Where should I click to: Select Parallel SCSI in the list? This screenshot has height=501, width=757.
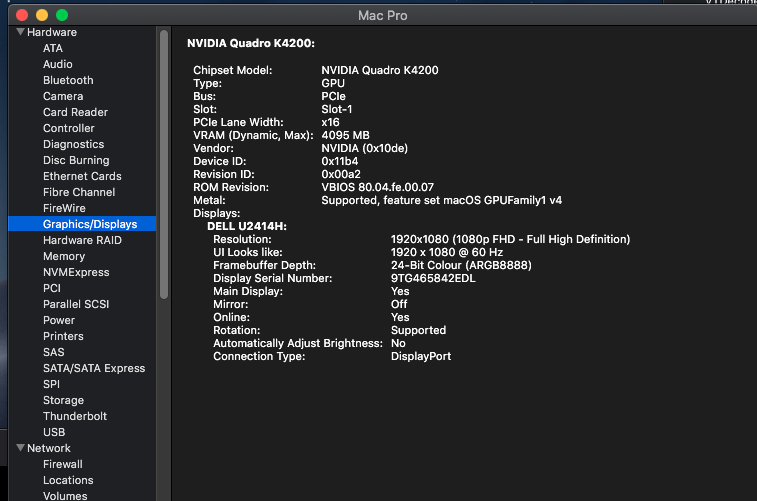click(76, 304)
